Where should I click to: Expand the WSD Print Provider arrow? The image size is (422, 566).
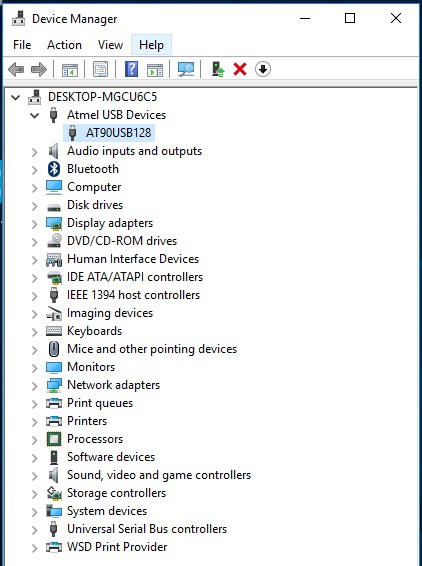(35, 548)
